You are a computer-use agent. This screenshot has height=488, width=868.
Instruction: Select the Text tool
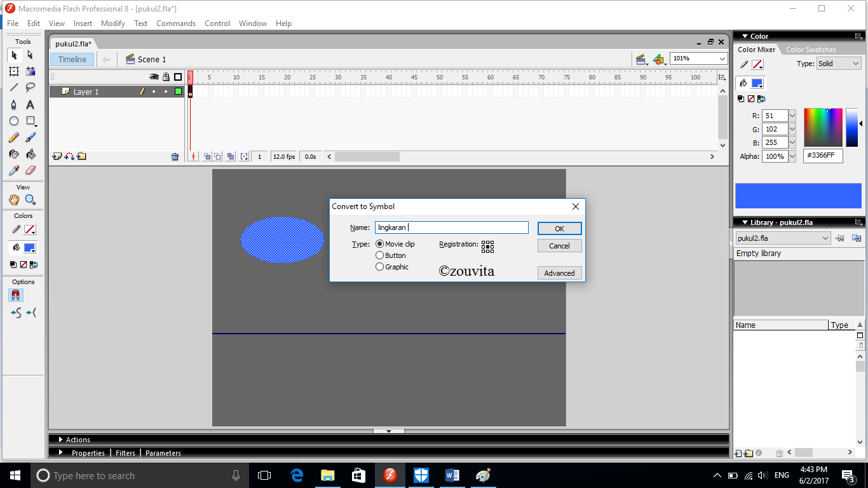tap(30, 105)
